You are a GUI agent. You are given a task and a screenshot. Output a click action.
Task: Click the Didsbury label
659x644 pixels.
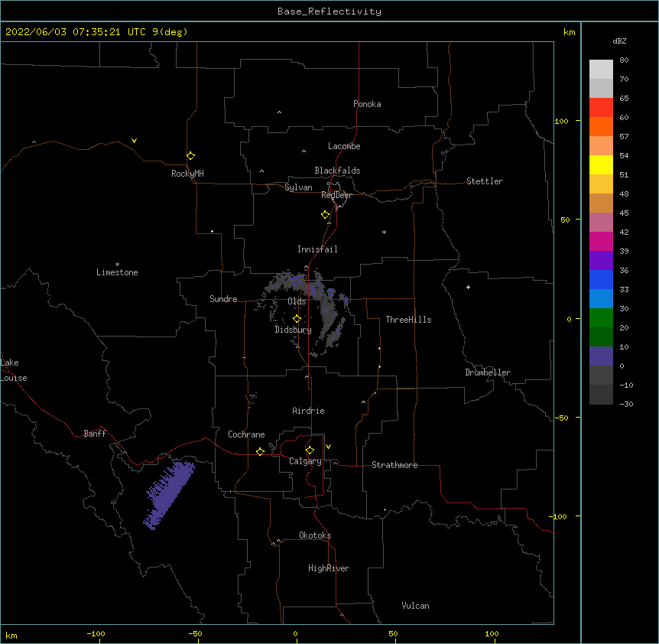pos(294,330)
